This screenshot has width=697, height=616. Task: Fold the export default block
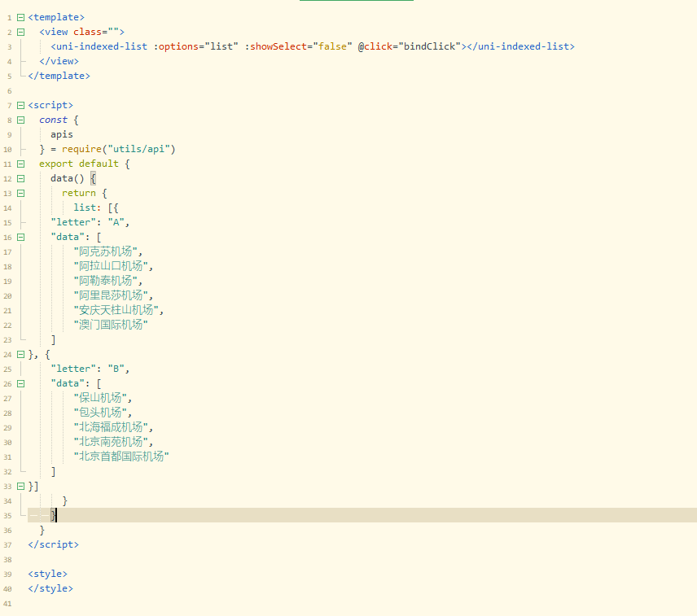click(20, 164)
